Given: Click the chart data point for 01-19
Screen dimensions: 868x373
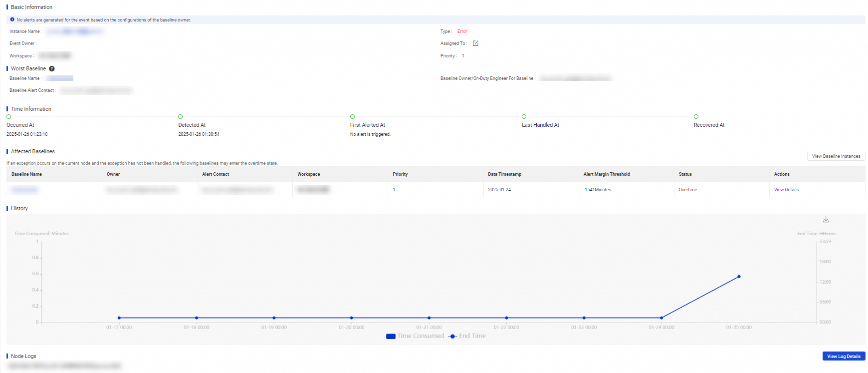Looking at the screenshot, I should (x=274, y=318).
